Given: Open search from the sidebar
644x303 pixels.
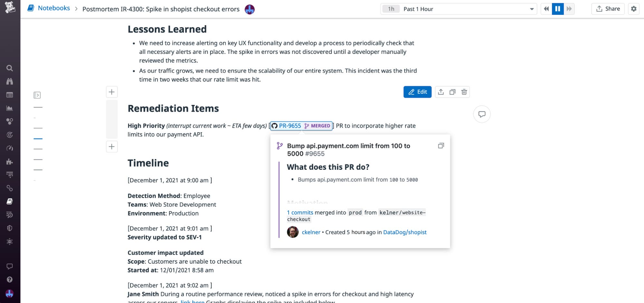Looking at the screenshot, I should (x=9, y=68).
